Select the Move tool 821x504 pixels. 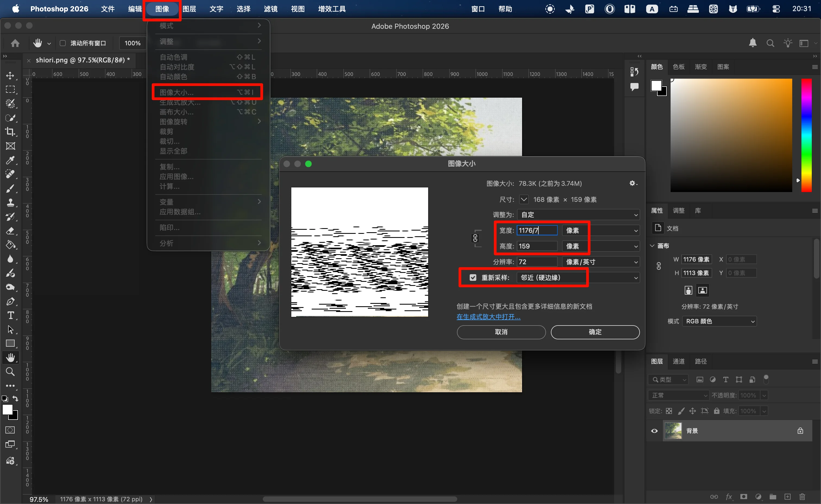point(10,76)
